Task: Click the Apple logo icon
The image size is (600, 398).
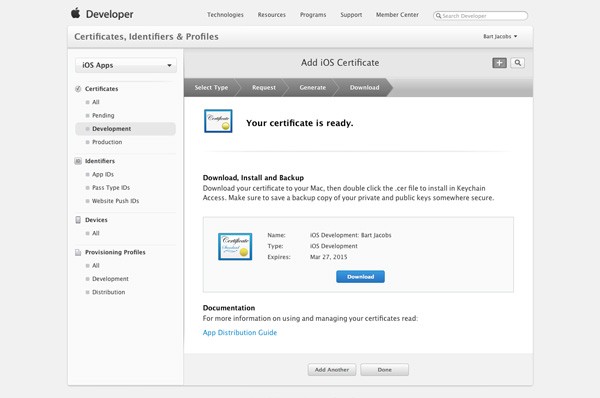Action: pyautogui.click(x=76, y=13)
